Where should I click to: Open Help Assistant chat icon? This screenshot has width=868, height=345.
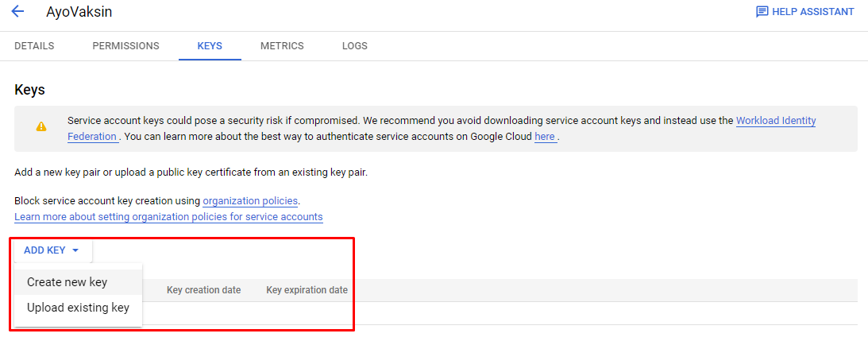pos(762,12)
